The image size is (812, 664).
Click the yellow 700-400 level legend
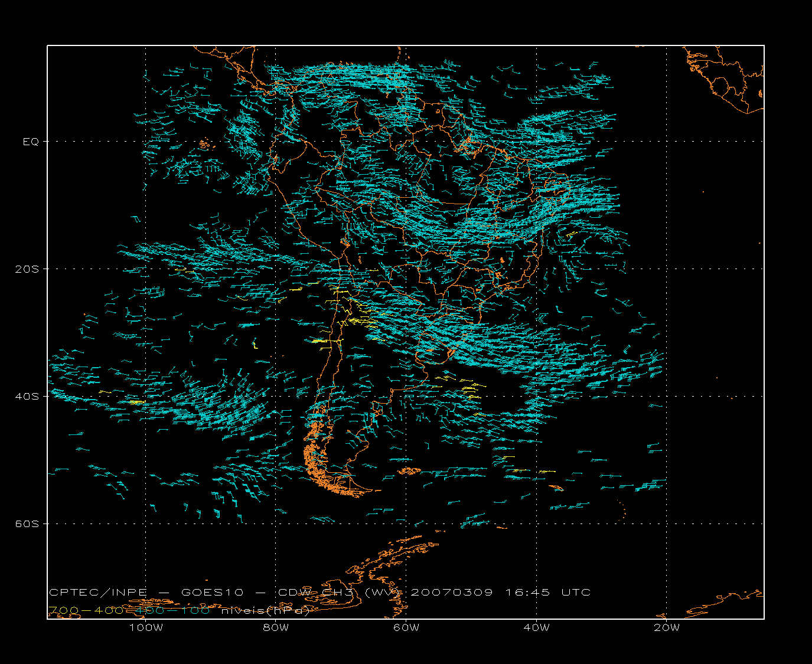point(86,611)
